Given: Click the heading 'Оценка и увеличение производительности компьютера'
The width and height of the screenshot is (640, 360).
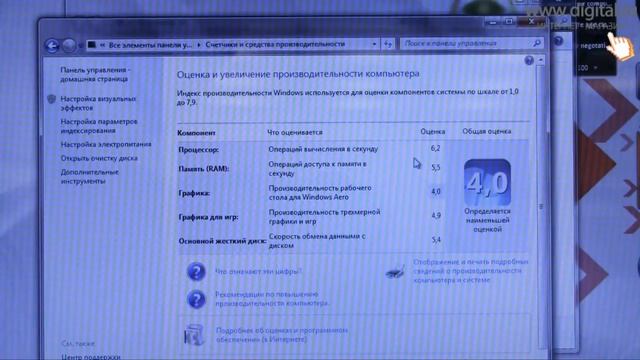Looking at the screenshot, I should pos(298,74).
